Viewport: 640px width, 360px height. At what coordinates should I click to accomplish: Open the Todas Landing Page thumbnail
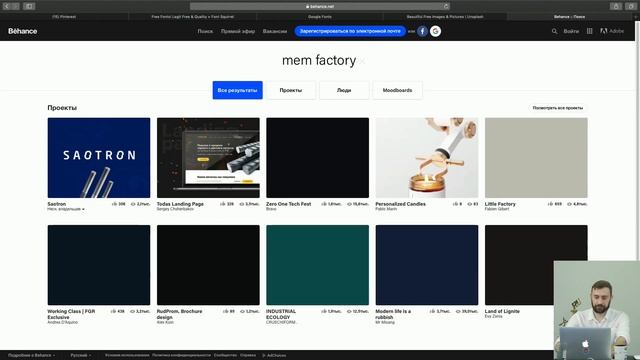[x=208, y=158]
